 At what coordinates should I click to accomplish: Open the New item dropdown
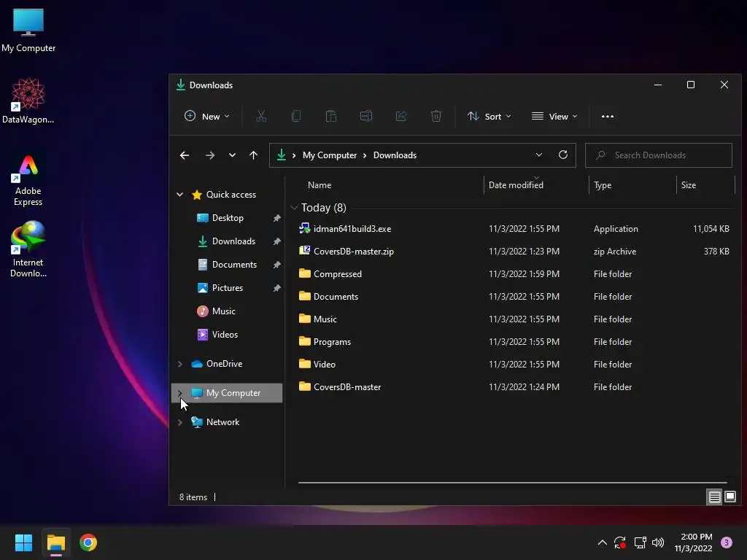point(207,116)
